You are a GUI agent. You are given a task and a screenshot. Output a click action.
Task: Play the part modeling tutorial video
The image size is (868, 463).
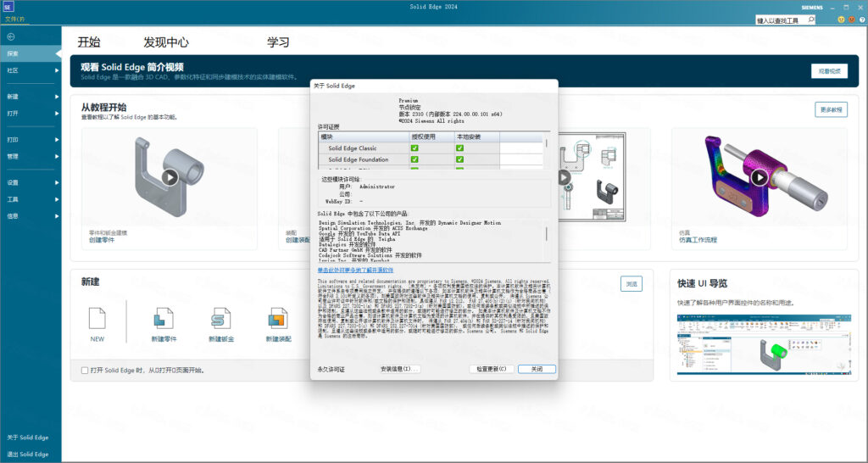170,177
